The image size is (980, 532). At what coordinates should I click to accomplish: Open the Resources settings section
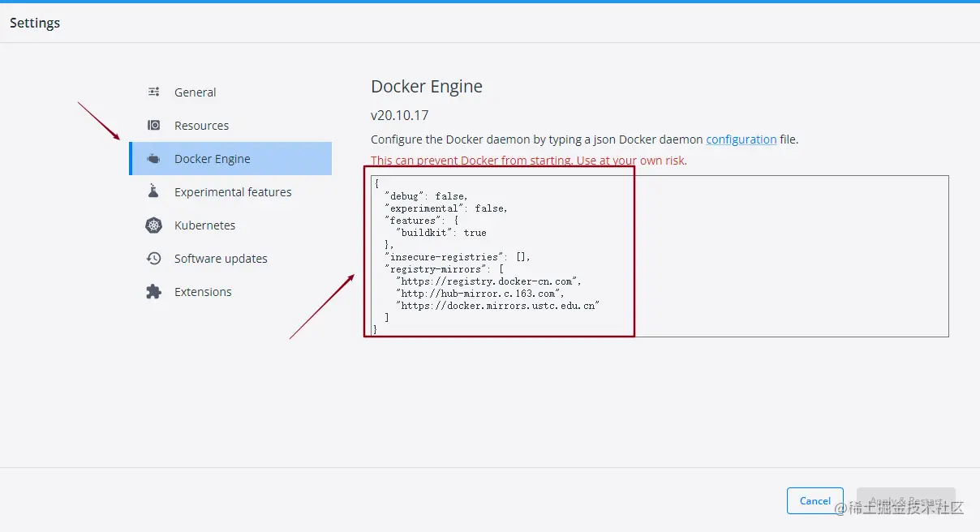(x=230, y=126)
